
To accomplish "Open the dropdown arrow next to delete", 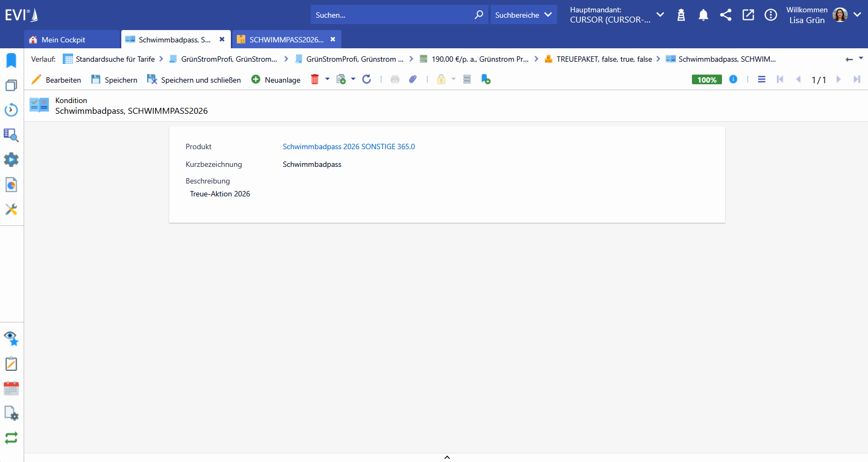I will point(327,79).
